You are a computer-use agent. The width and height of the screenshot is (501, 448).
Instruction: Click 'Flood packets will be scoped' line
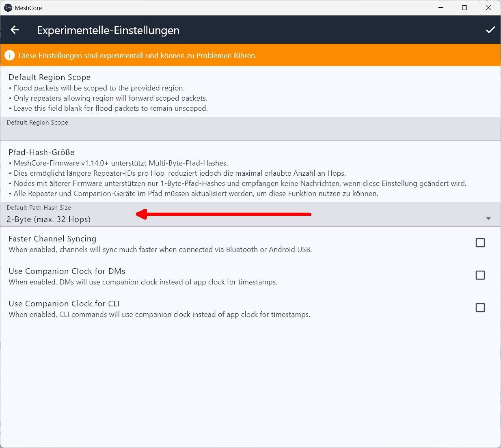click(x=97, y=88)
